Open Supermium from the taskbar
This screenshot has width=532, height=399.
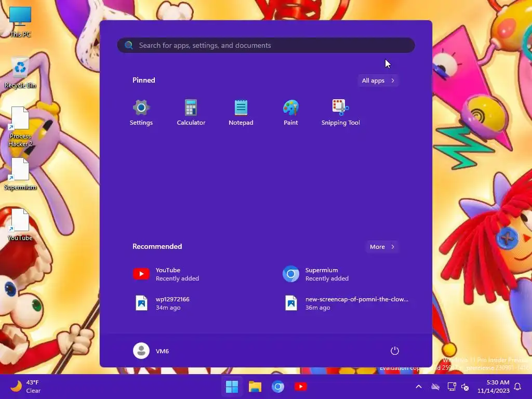tap(277, 387)
